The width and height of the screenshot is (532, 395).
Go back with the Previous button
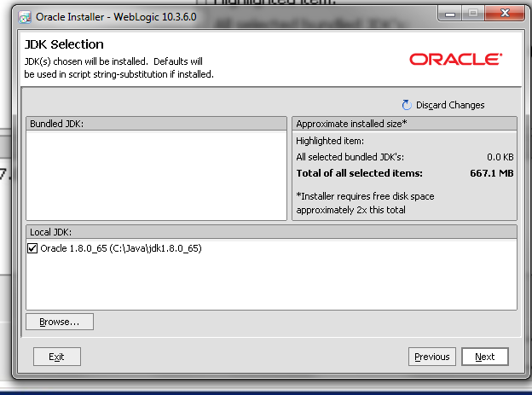(x=432, y=357)
